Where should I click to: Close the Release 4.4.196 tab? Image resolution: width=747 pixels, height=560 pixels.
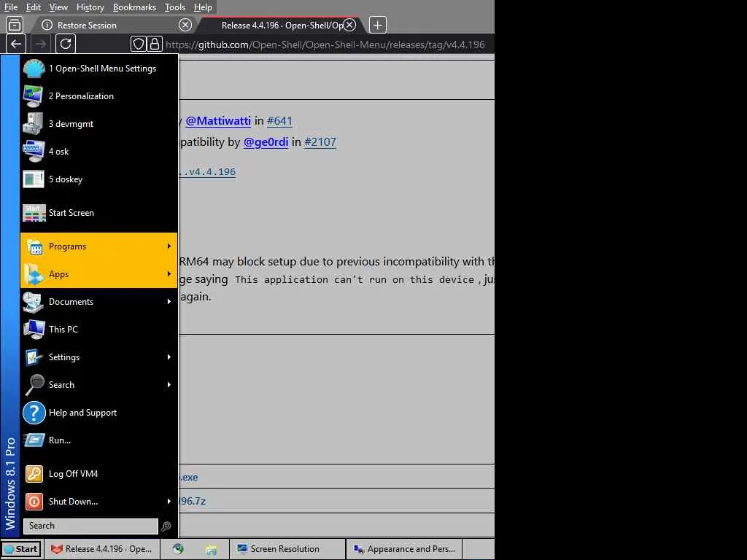pyautogui.click(x=349, y=25)
